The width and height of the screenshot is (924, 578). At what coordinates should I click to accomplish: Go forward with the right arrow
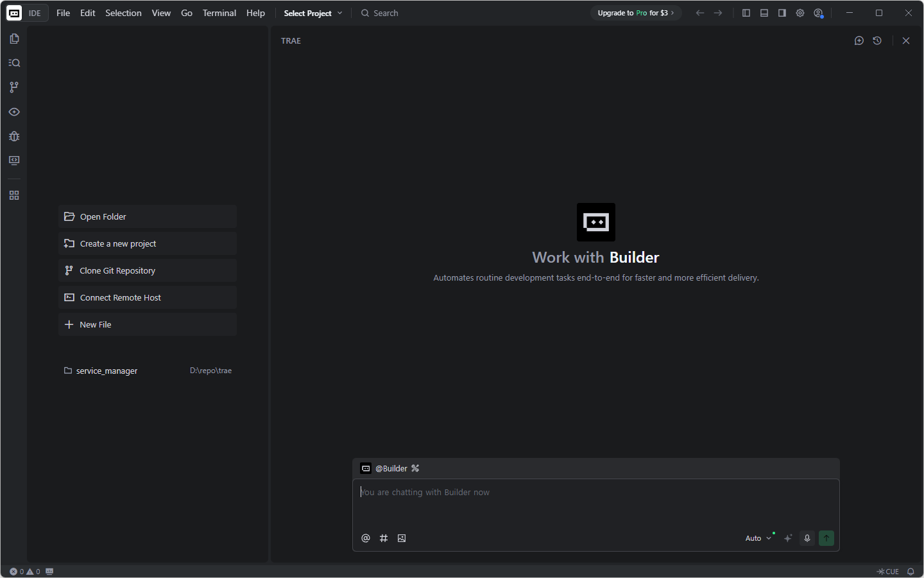(718, 13)
